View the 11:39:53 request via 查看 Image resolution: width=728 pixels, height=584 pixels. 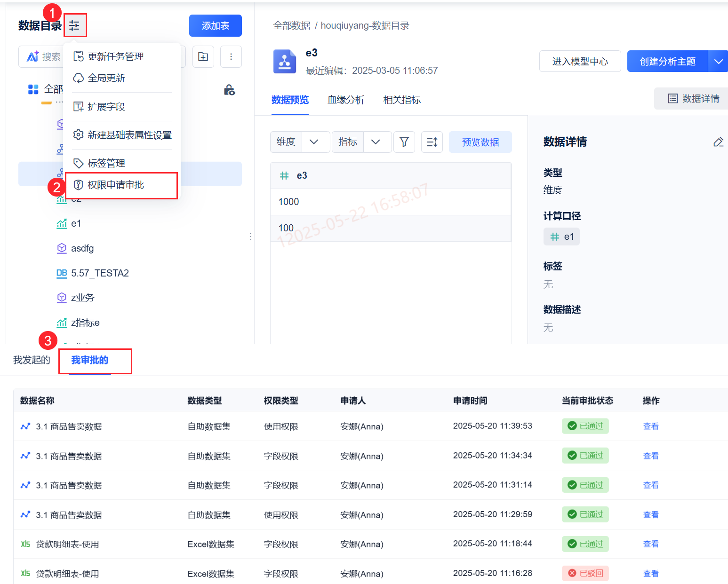pos(651,426)
